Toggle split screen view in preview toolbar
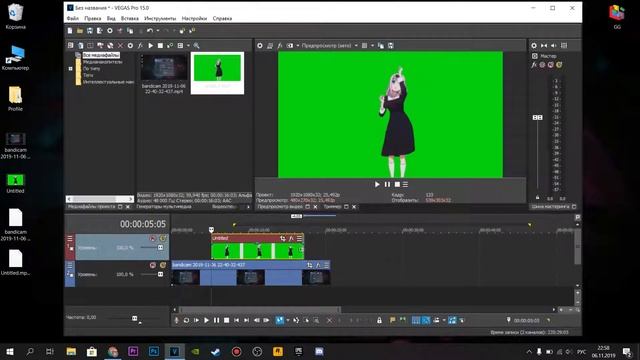640x360 pixels. (x=290, y=46)
